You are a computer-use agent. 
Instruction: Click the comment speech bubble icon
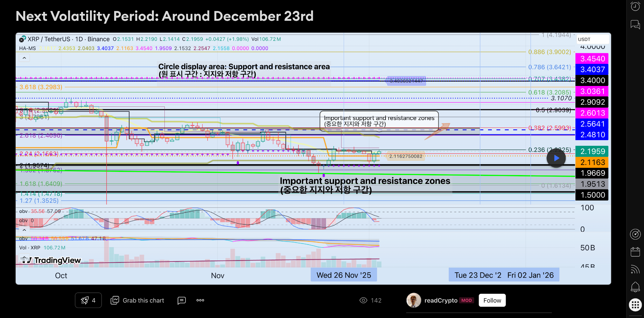coord(182,300)
